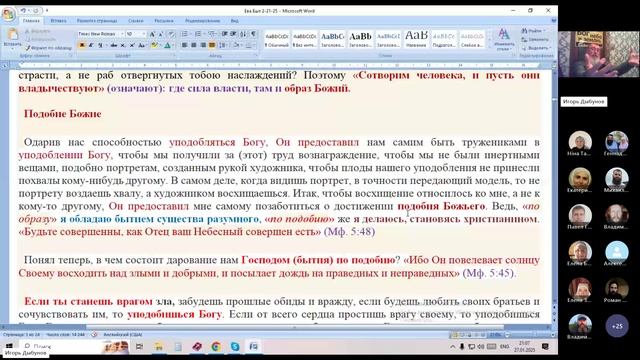Click the Find binoculars command

tap(533, 31)
